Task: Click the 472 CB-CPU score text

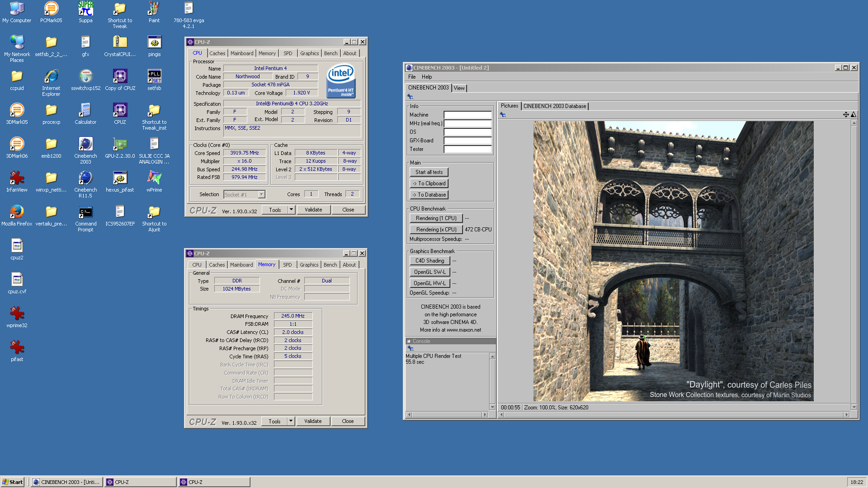Action: tap(478, 230)
